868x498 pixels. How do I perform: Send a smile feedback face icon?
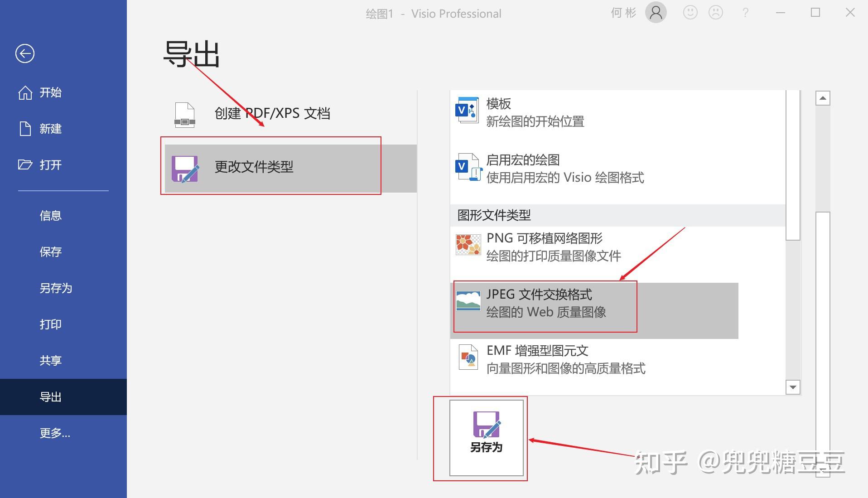pos(690,13)
